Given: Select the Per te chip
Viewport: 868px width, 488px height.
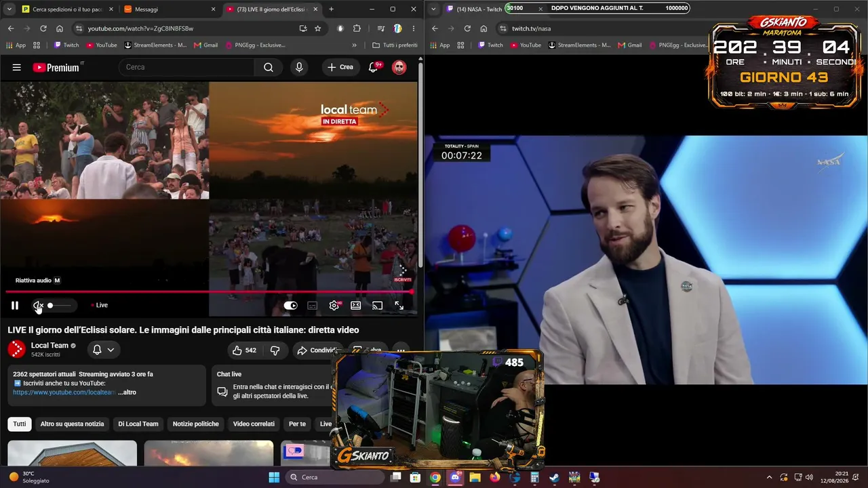Looking at the screenshot, I should (x=297, y=424).
